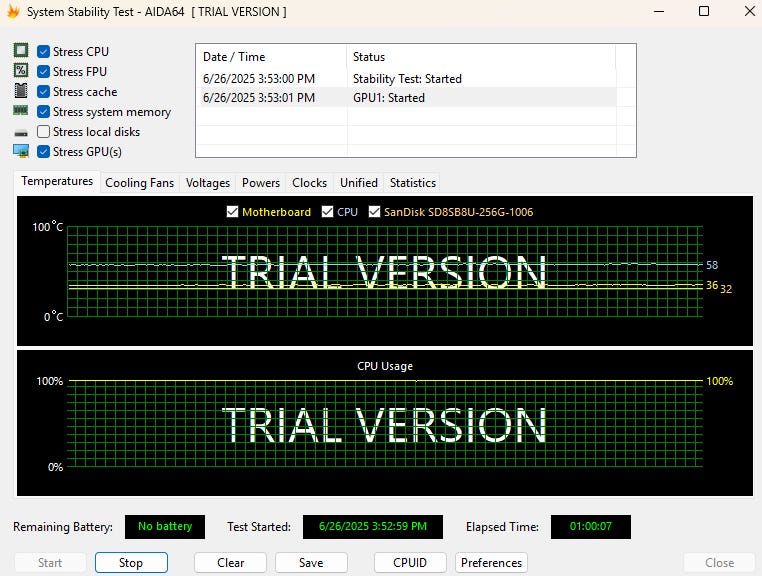Select the GPU1: Started log entry
The width and height of the screenshot is (762, 576).
click(389, 98)
